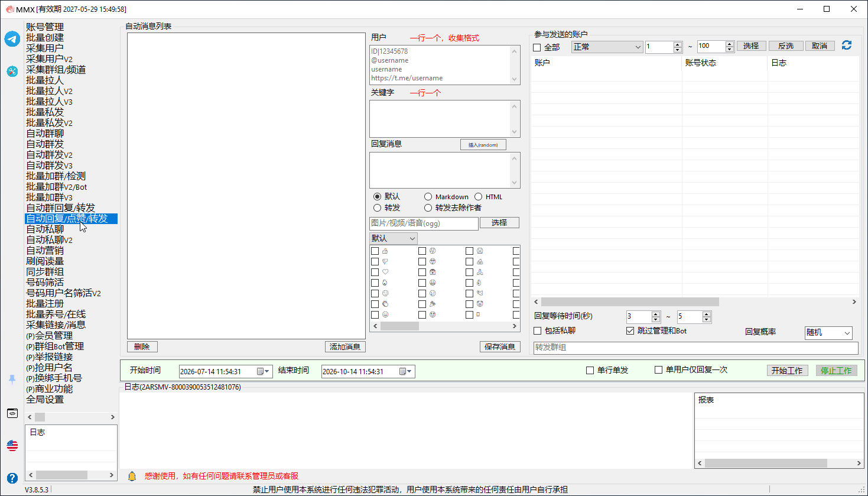Viewport: 868px width, 496px height.
Task: Check the 全部 checkbox
Action: click(537, 47)
